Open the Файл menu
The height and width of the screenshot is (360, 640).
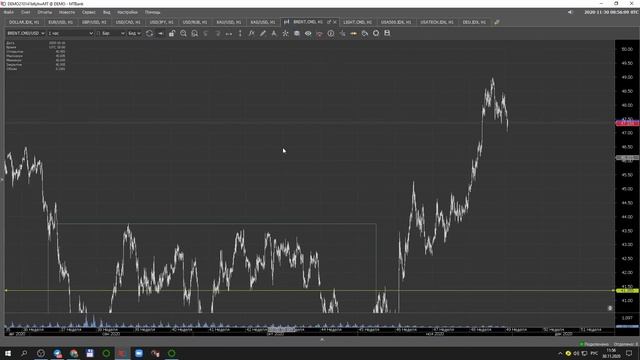pyautogui.click(x=9, y=12)
